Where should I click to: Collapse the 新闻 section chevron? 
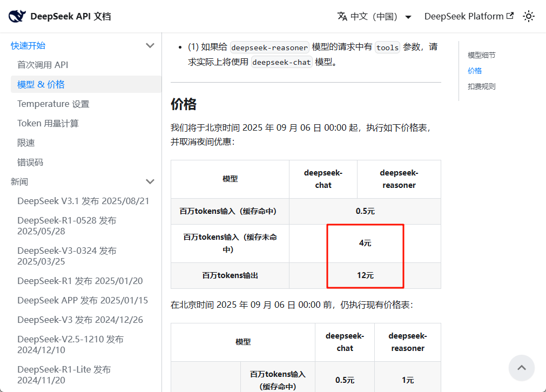[x=150, y=181]
